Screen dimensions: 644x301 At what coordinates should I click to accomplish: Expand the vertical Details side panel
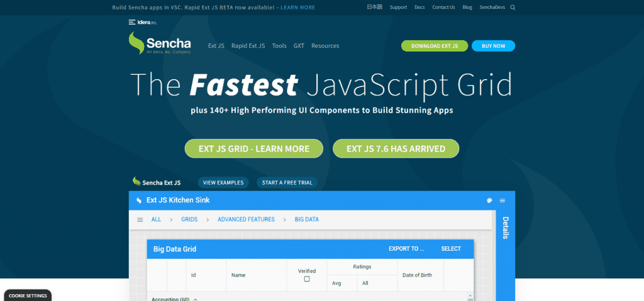pos(506,228)
